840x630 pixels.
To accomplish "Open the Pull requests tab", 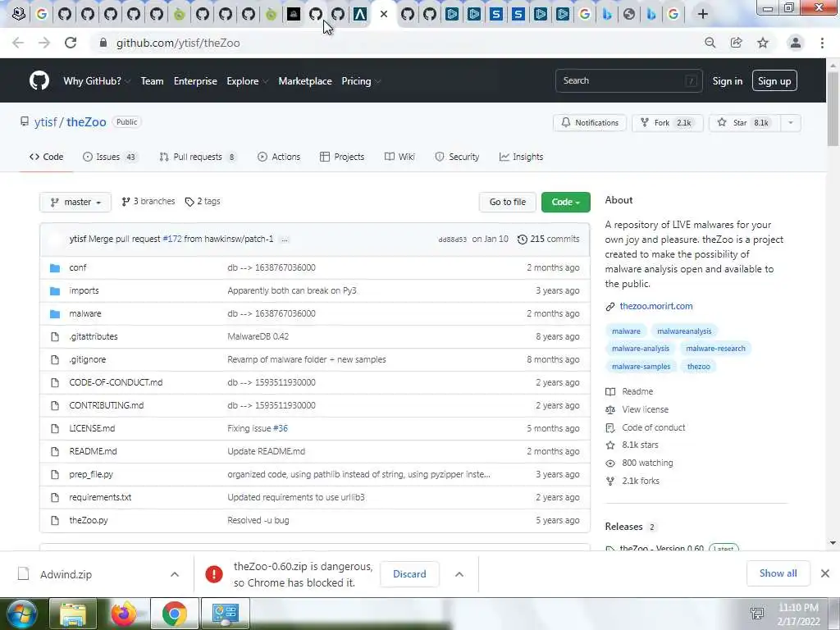I will click(x=197, y=157).
